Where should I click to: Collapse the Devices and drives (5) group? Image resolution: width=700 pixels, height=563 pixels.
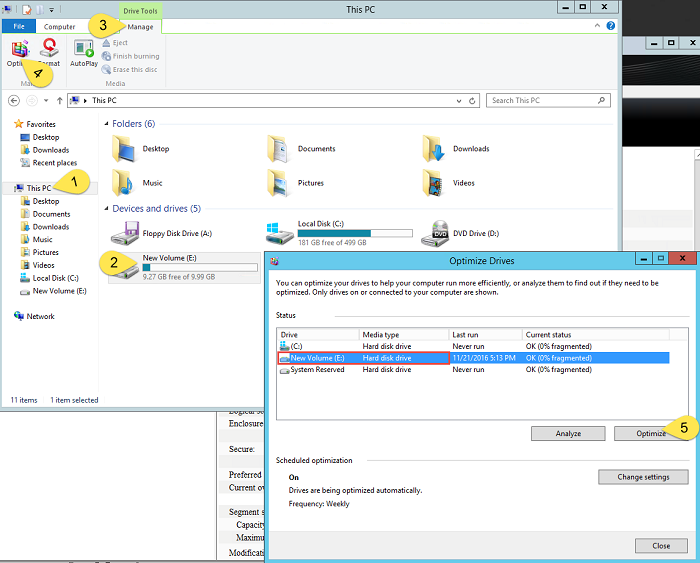[x=106, y=209]
